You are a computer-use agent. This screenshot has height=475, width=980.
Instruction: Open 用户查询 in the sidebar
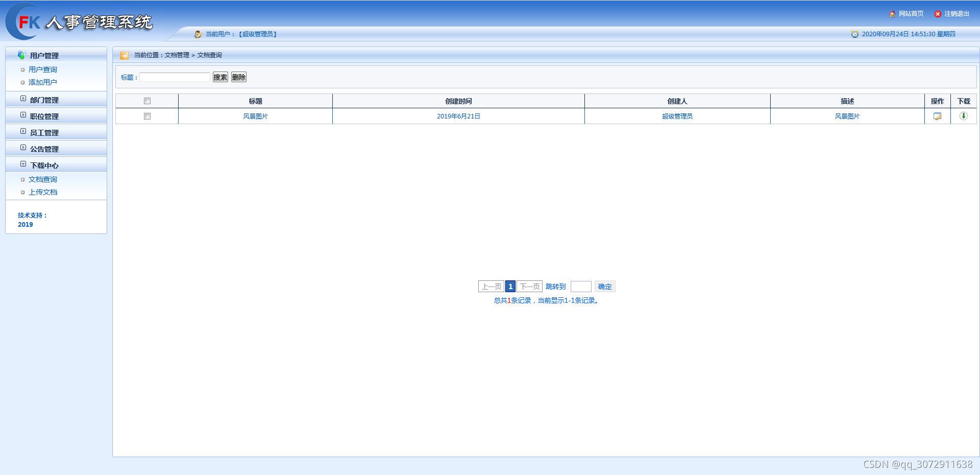[43, 69]
